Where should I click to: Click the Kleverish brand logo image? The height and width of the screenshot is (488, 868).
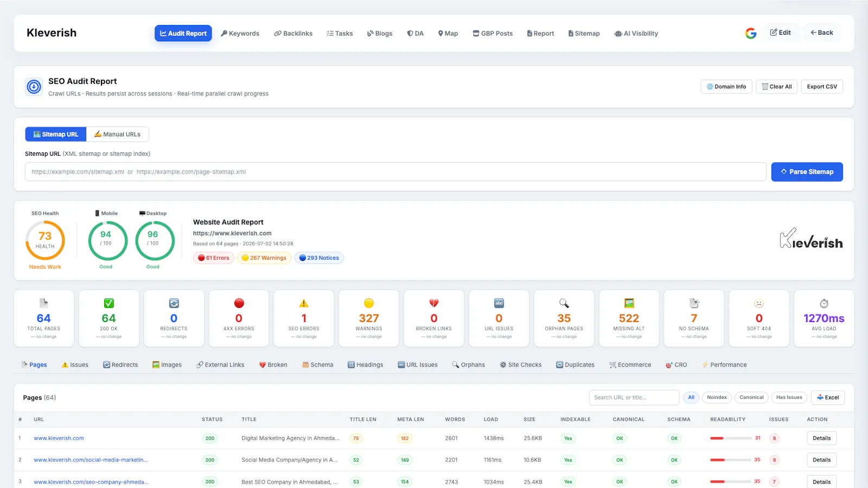tap(811, 239)
